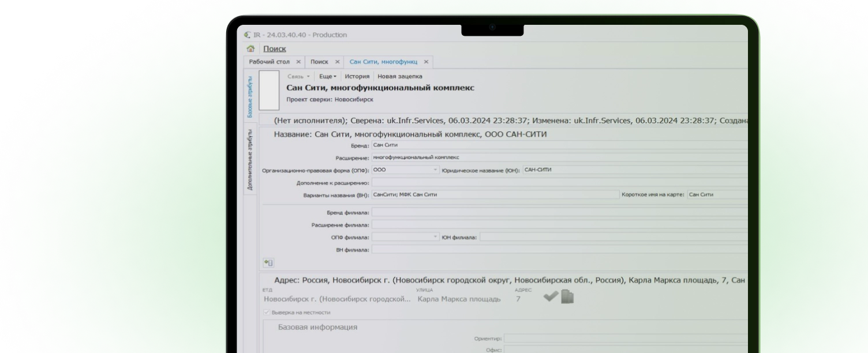Click the Офис input field
The height and width of the screenshot is (353, 868).
626,350
